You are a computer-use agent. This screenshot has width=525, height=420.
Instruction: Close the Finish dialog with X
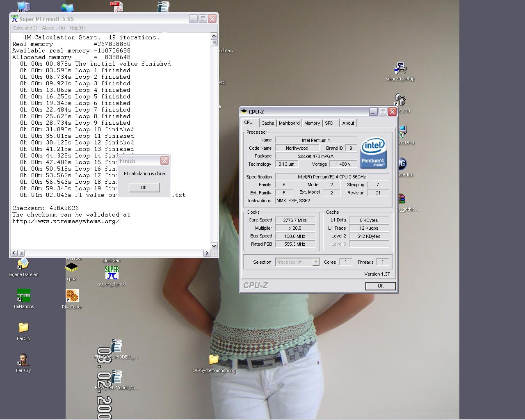[164, 161]
